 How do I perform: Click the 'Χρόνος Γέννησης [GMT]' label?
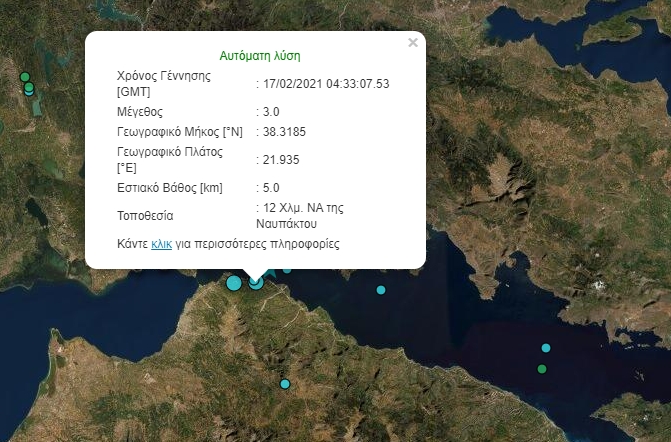163,83
